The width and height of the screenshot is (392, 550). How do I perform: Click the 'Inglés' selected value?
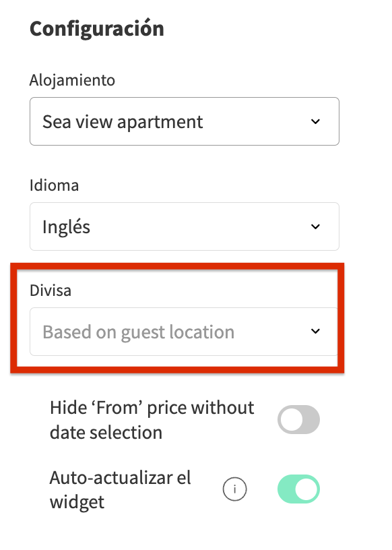(x=66, y=226)
